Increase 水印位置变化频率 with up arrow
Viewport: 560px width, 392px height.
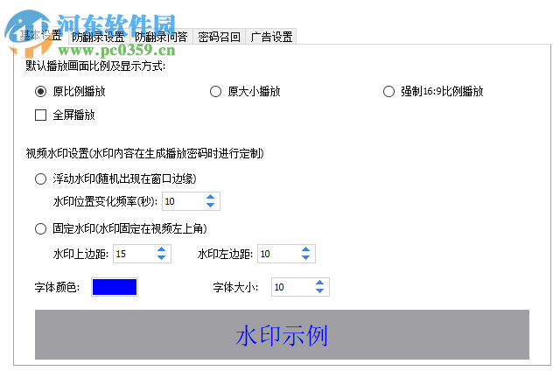coord(210,197)
